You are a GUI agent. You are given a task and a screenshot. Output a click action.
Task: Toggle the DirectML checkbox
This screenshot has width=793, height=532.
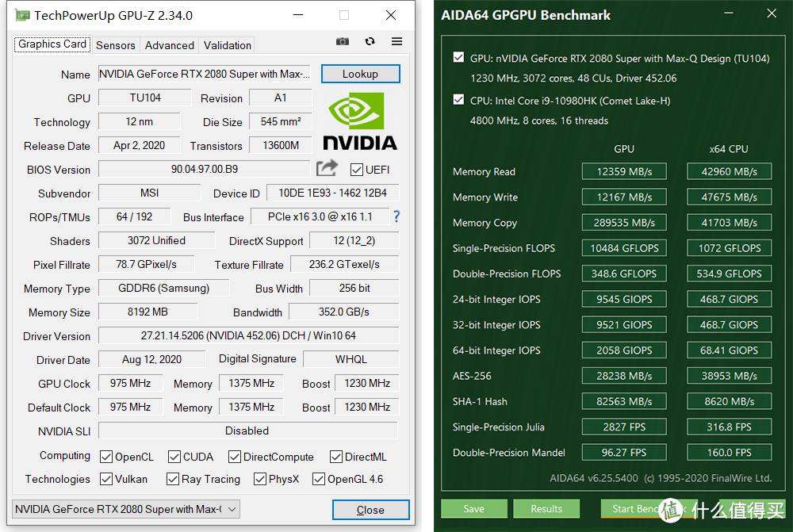tap(336, 457)
